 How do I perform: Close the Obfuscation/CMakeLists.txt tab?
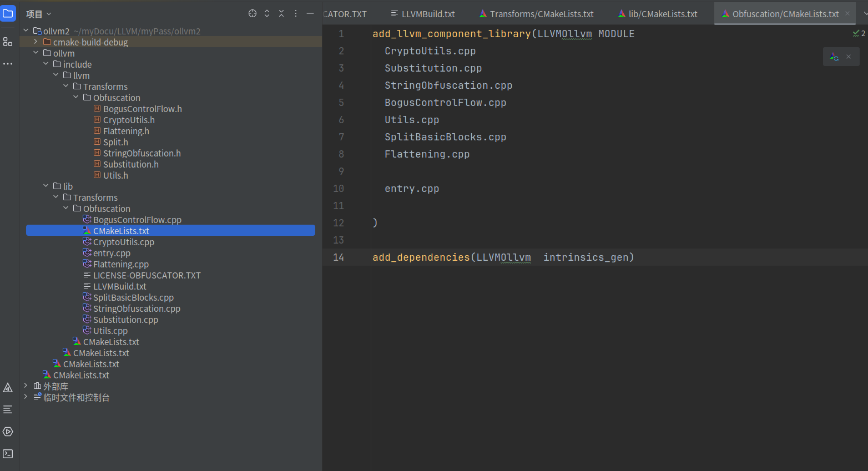click(x=847, y=14)
